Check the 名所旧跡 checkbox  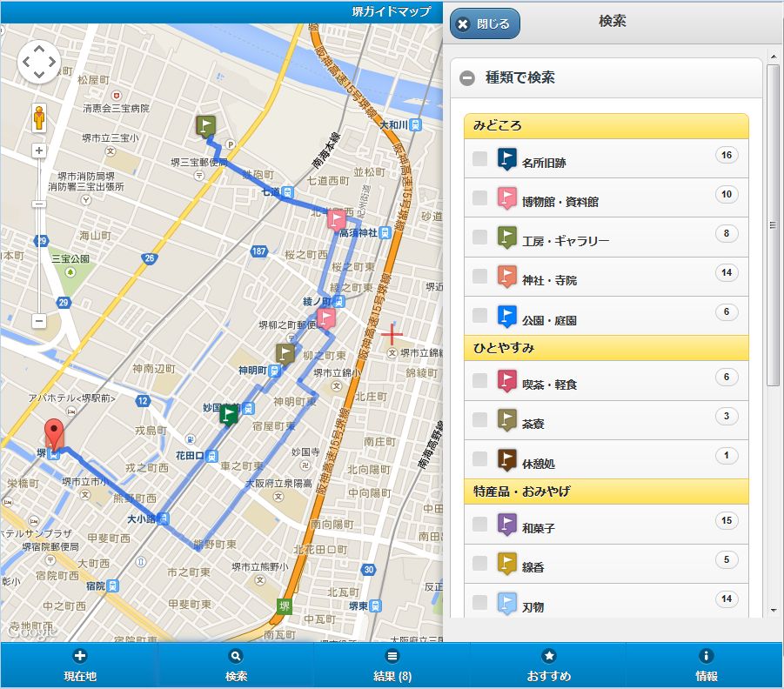479,158
